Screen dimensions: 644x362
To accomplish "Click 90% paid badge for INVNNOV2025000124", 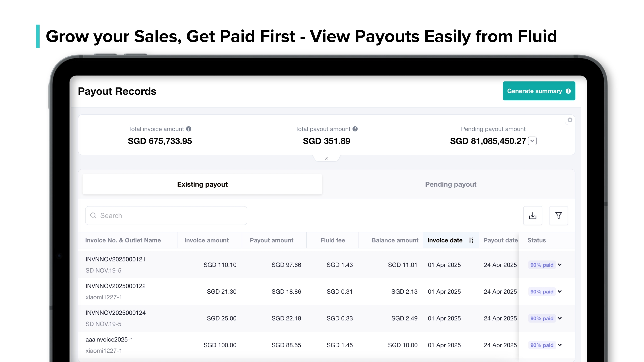I will click(542, 318).
